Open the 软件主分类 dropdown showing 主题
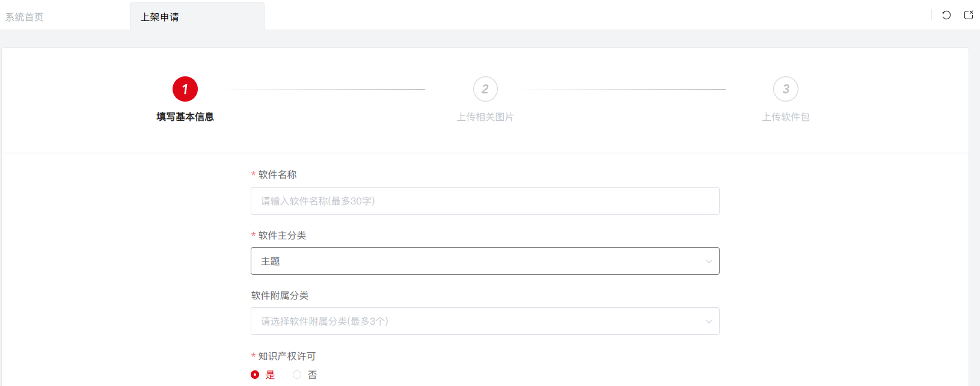This screenshot has height=386, width=980. tap(485, 261)
